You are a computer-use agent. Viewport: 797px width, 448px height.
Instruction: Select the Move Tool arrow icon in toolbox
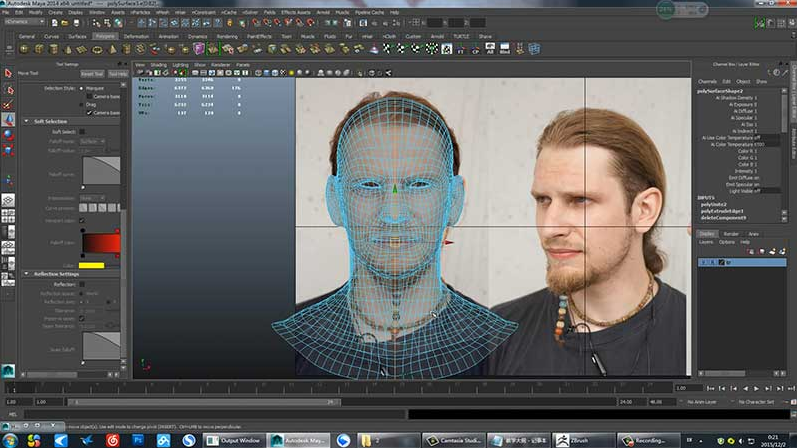pyautogui.click(x=8, y=74)
